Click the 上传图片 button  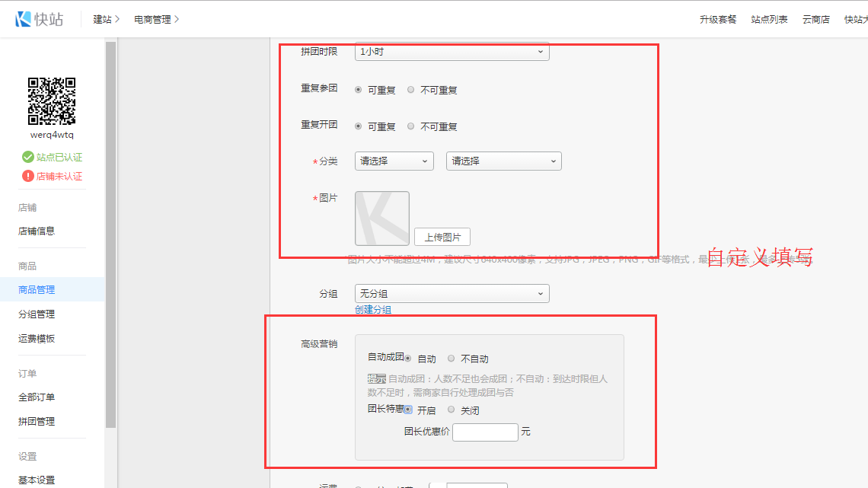click(x=442, y=237)
